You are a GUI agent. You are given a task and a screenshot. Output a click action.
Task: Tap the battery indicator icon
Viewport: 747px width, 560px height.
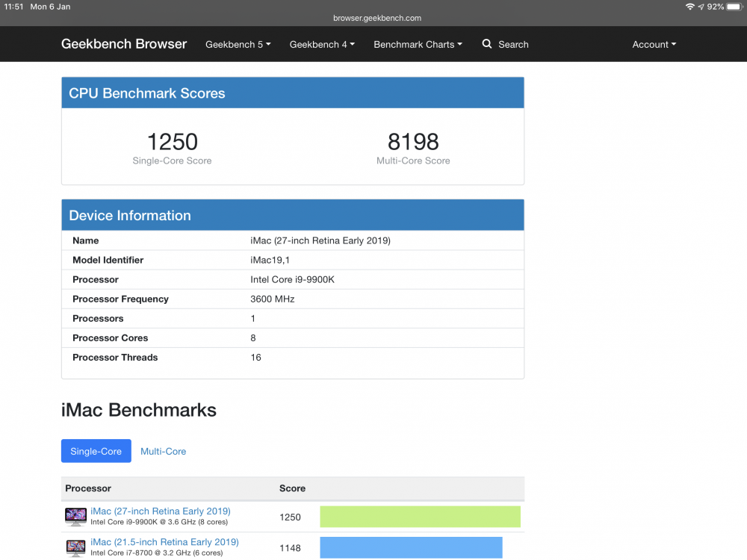tap(734, 7)
